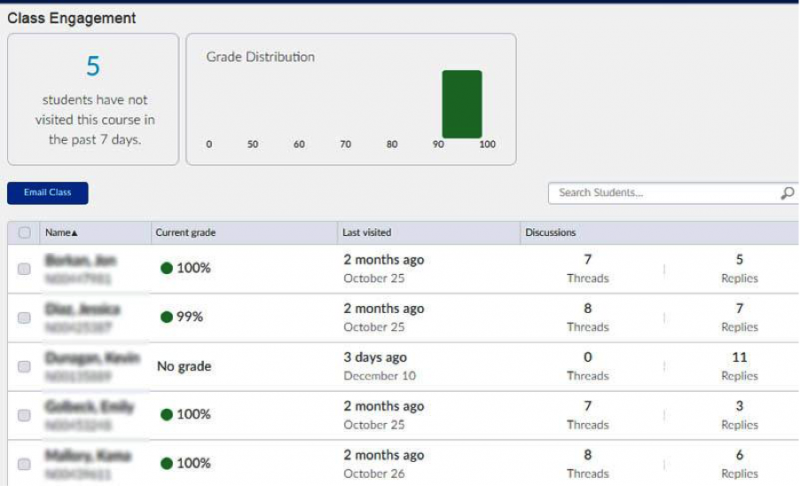The image size is (800, 486).
Task: Click the '11' Replies count
Action: [739, 357]
